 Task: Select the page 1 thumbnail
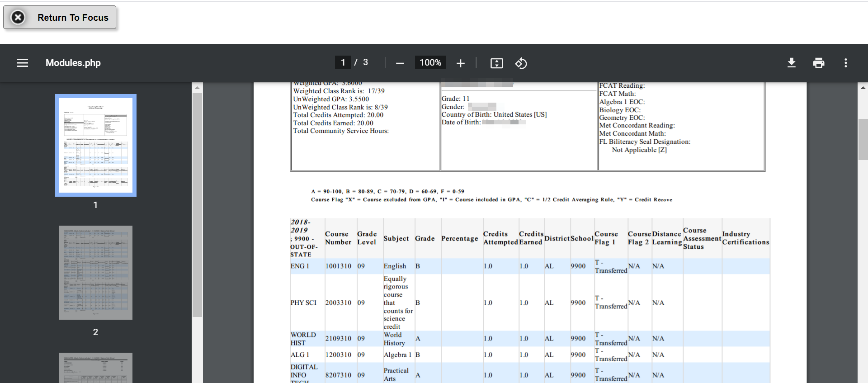pyautogui.click(x=96, y=145)
